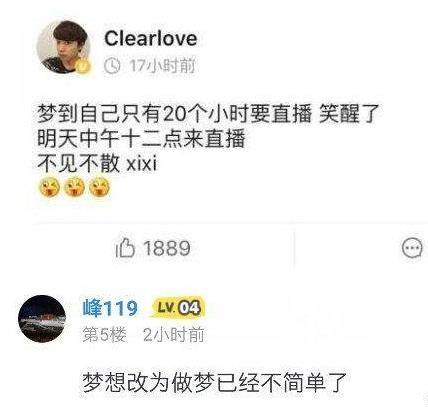The width and height of the screenshot is (428, 407).
Task: Open 峰119's profile avatar
Action: coord(42,319)
